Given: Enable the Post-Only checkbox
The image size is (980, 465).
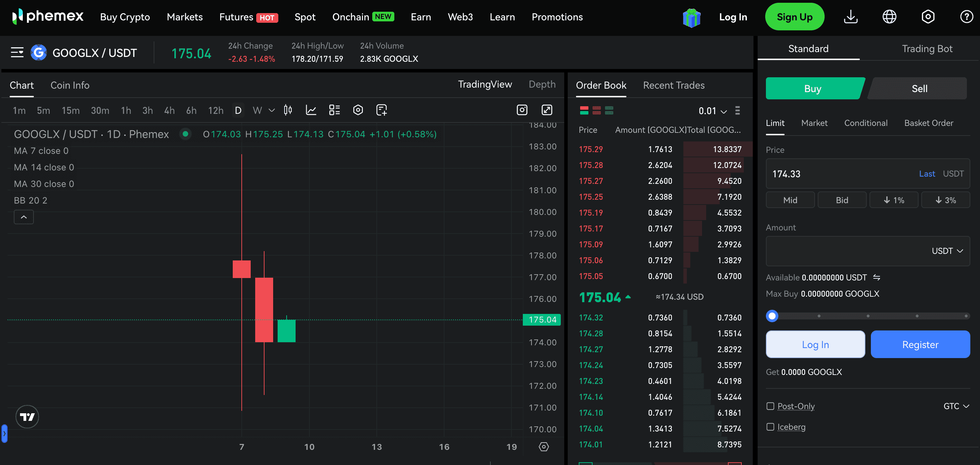Looking at the screenshot, I should tap(770, 406).
